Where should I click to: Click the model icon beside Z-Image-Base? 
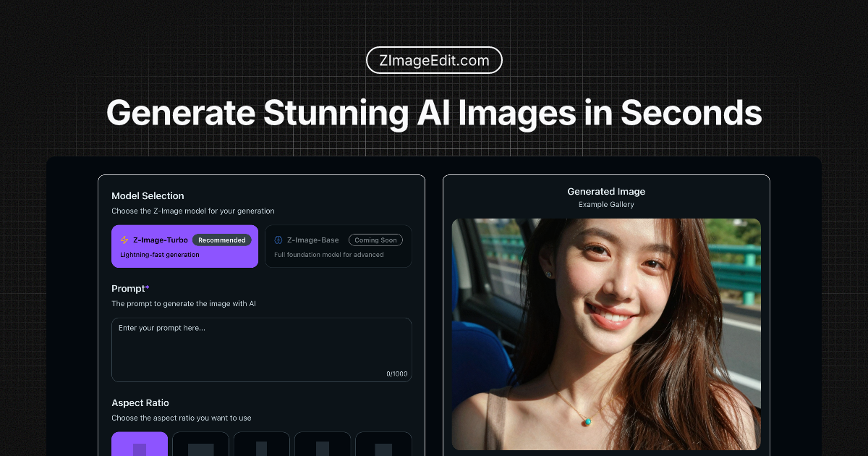pos(278,240)
